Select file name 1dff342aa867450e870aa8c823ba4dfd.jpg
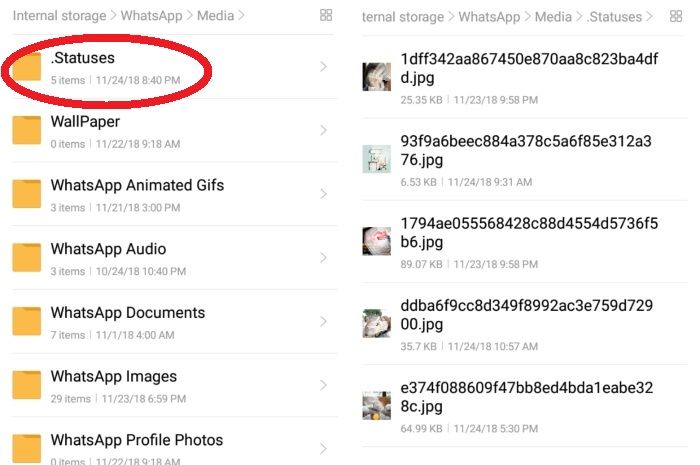 pos(529,68)
